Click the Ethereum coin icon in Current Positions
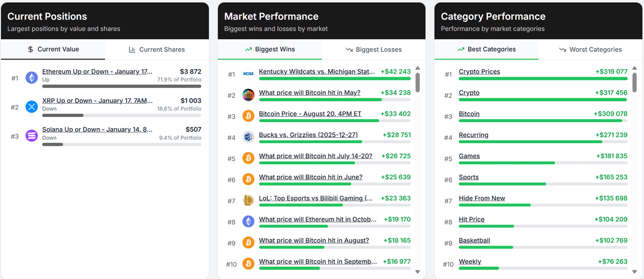644x279 pixels. pyautogui.click(x=32, y=78)
